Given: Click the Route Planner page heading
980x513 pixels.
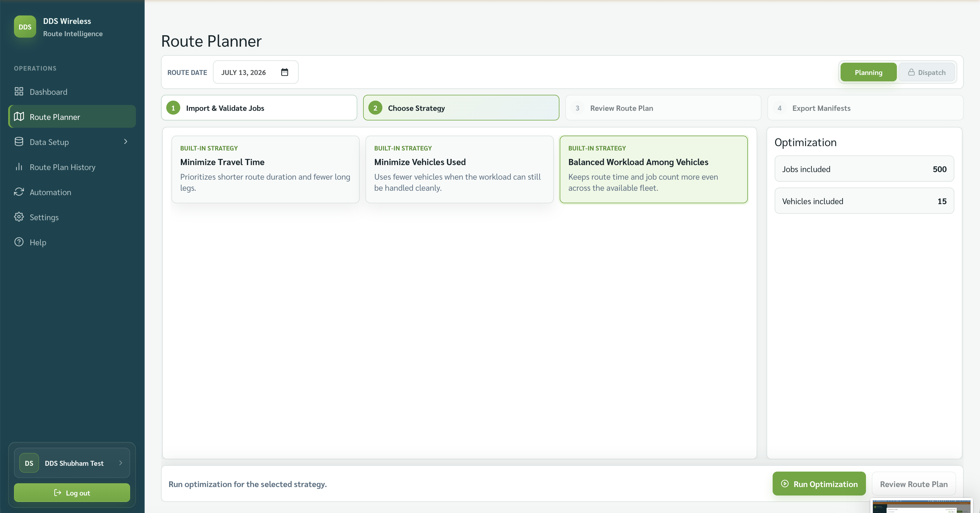Looking at the screenshot, I should (x=211, y=41).
